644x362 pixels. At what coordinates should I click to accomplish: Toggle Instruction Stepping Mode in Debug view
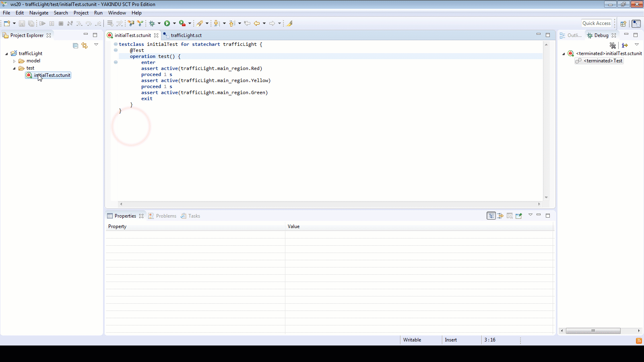coord(625,45)
